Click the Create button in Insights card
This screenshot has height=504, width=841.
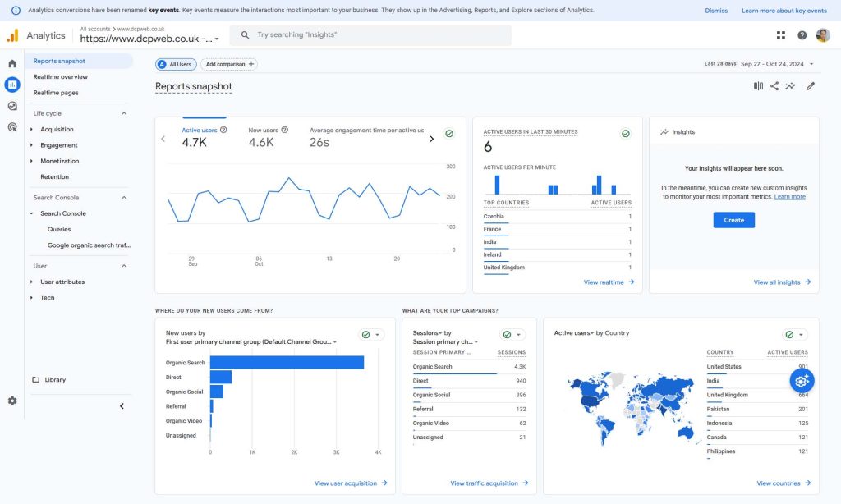(x=733, y=219)
